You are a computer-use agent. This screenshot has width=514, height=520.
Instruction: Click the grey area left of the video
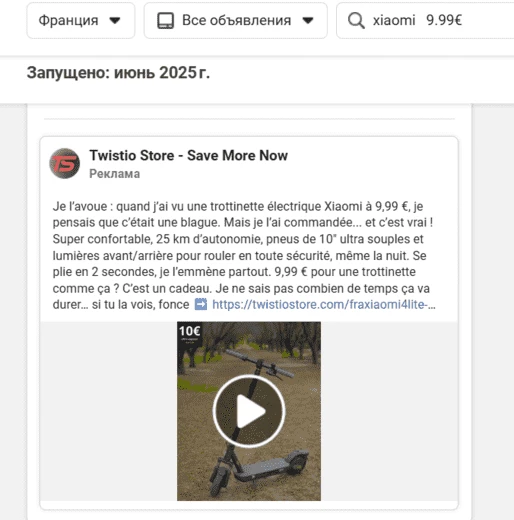pos(109,411)
